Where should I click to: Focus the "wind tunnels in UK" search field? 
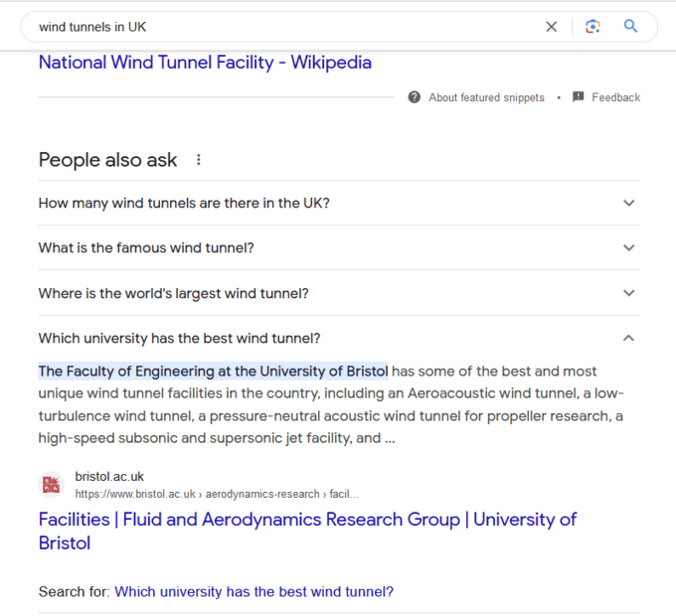click(278, 27)
